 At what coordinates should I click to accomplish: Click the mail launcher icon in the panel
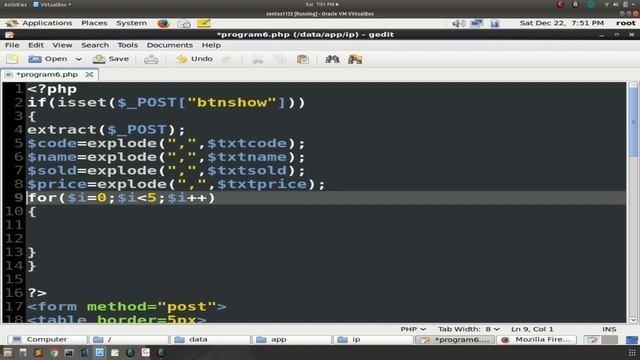[184, 24]
